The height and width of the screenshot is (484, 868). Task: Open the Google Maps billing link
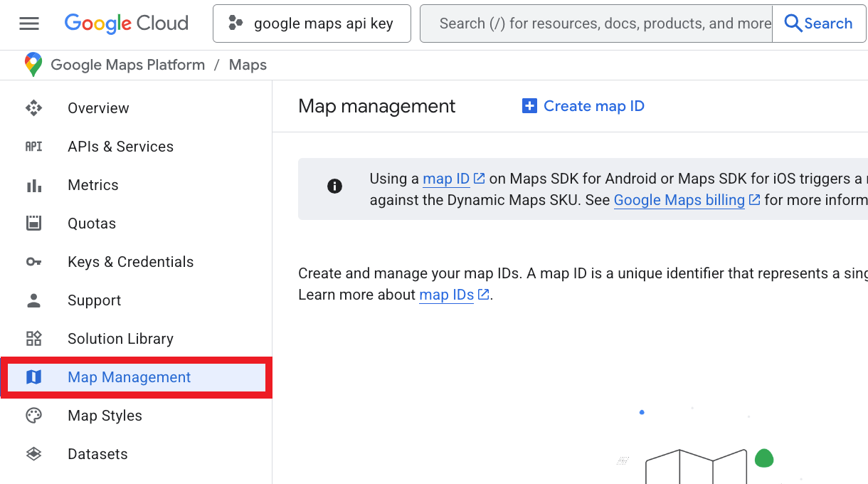point(679,200)
